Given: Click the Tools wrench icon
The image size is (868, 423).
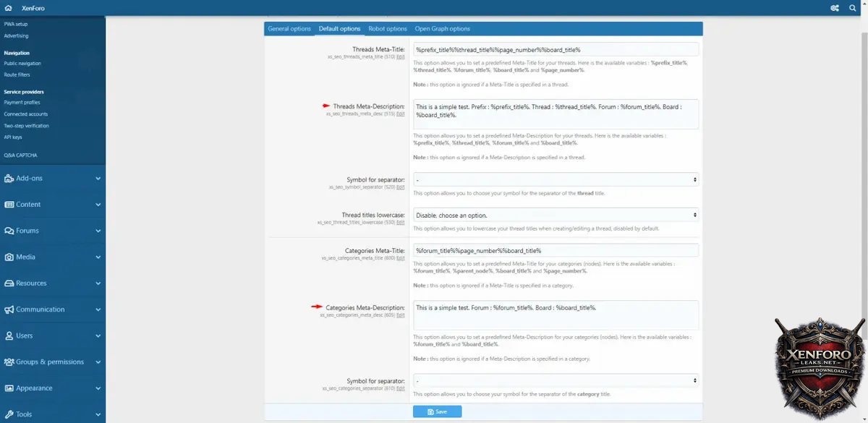Looking at the screenshot, I should (x=9, y=414).
